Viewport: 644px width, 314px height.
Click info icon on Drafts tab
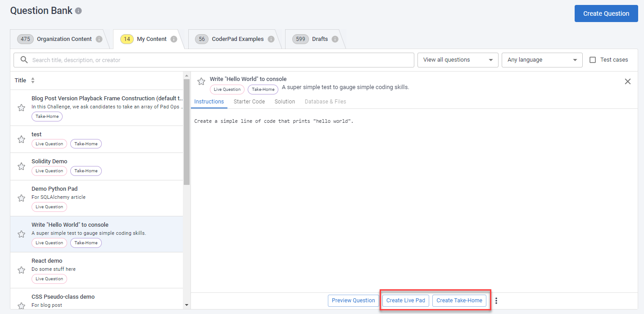tap(335, 39)
